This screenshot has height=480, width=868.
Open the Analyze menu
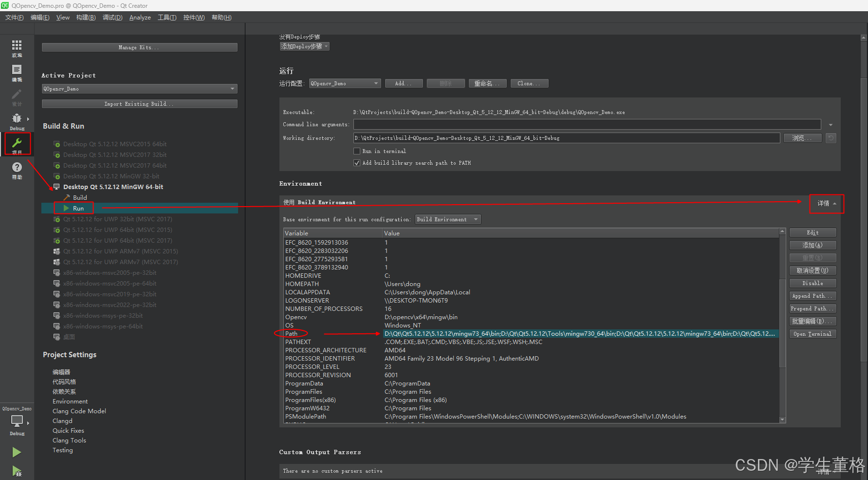140,18
